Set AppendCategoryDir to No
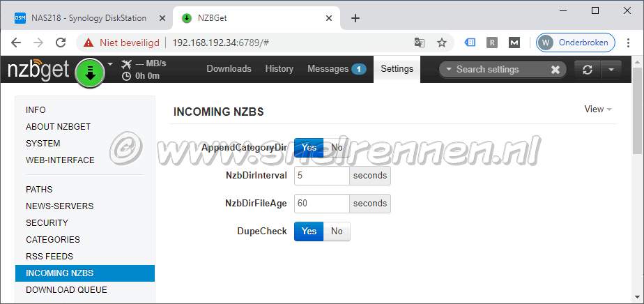Screen dimensions: 644x304 click(337, 148)
